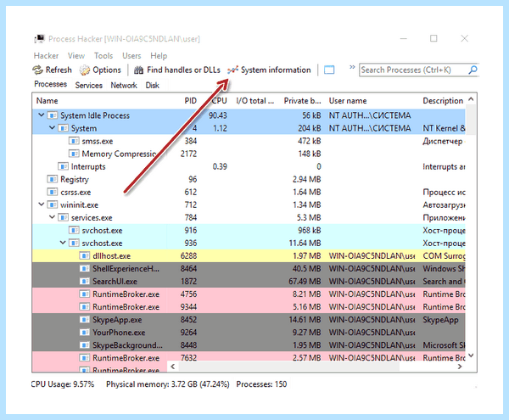The image size is (509, 420).
Task: Click the dllhost.exe process icon
Action: (84, 256)
